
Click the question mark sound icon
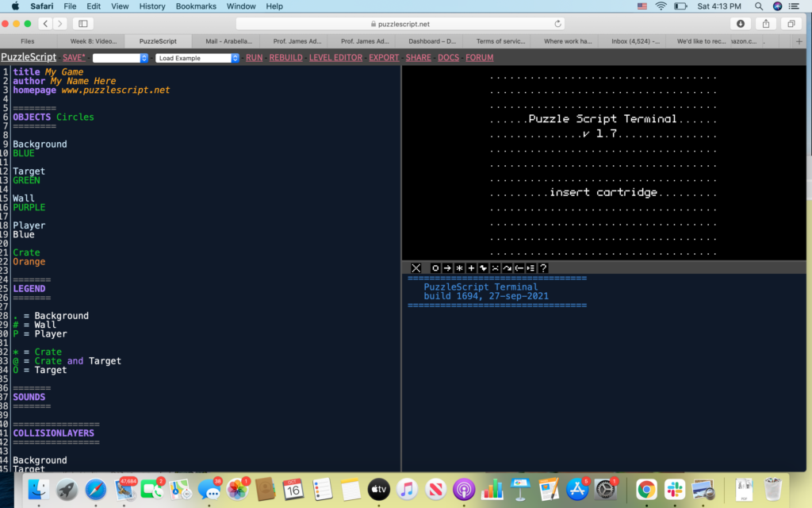point(543,268)
